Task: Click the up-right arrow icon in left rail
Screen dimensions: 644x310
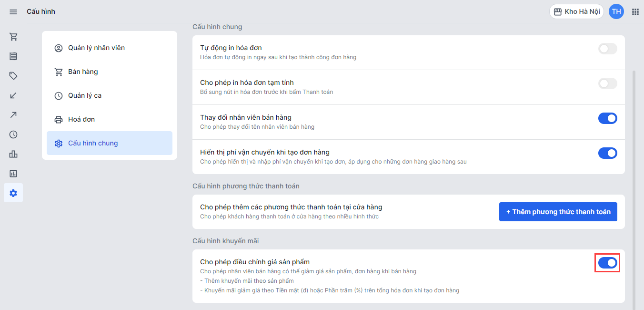Action: tap(13, 115)
